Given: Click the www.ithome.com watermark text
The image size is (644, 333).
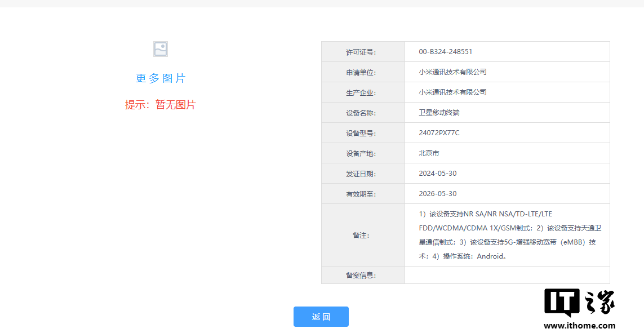Looking at the screenshot, I should [579, 326].
